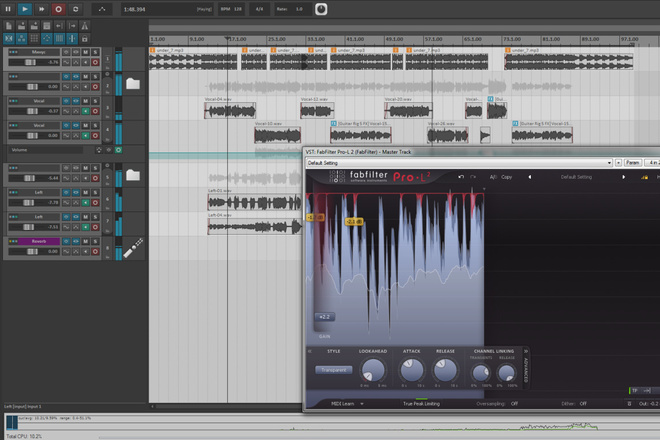Toggle the locking padlock icon
The width and height of the screenshot is (660, 440).
pos(85,39)
